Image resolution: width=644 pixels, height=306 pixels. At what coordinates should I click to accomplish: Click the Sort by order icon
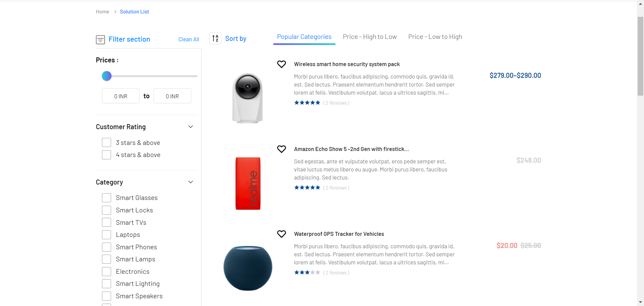click(x=215, y=39)
